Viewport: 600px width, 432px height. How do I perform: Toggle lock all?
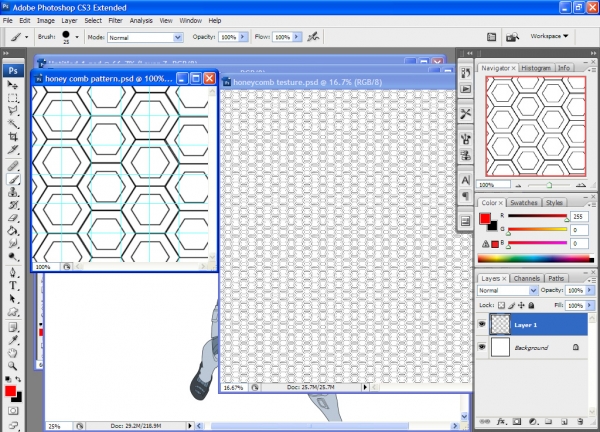(x=531, y=305)
